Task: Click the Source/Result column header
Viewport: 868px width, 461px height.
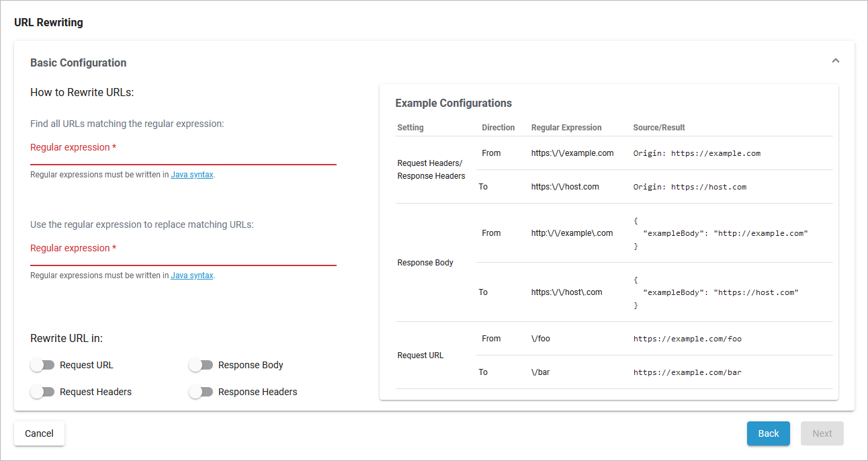Action: pyautogui.click(x=658, y=127)
